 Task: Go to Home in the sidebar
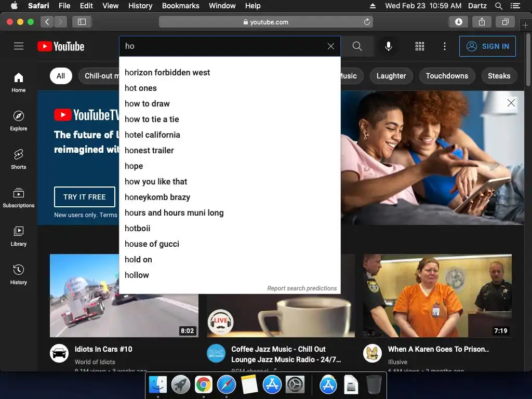pyautogui.click(x=19, y=83)
